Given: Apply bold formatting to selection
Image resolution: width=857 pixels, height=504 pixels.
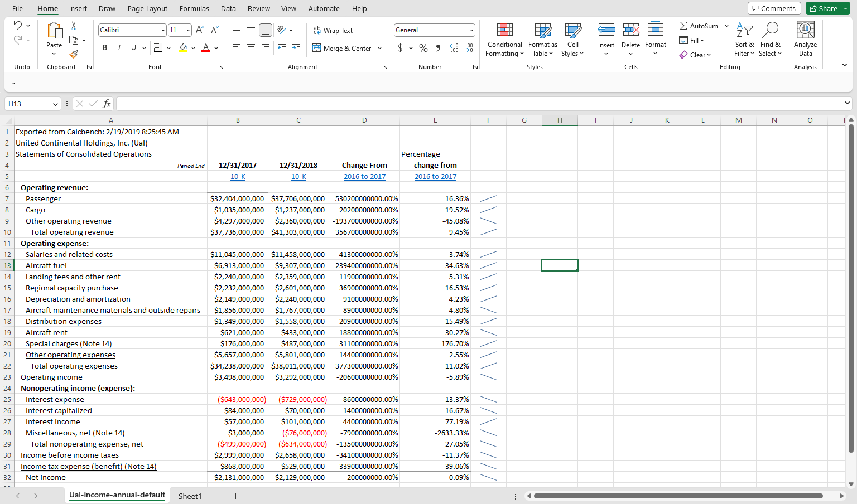Looking at the screenshot, I should coord(104,47).
